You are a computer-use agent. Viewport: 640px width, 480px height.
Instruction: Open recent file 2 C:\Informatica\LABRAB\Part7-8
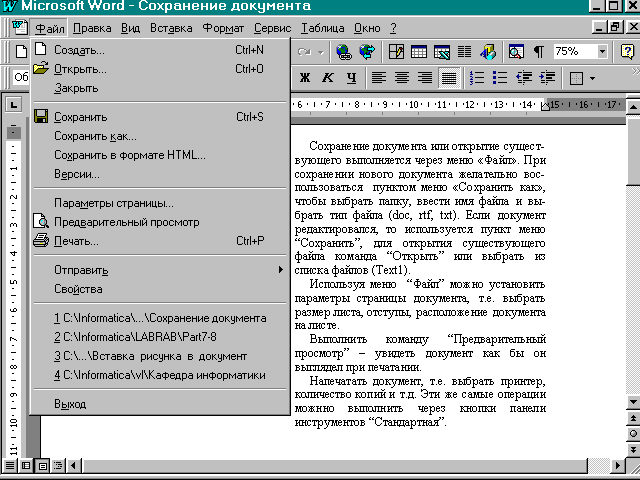(159, 337)
